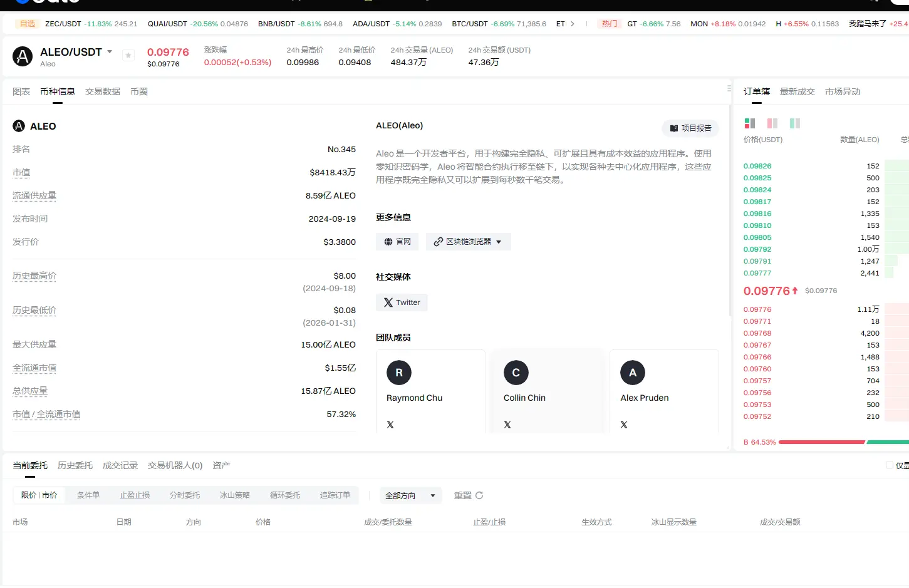
Task: Select the 热门 ticker tab
Action: [x=610, y=24]
